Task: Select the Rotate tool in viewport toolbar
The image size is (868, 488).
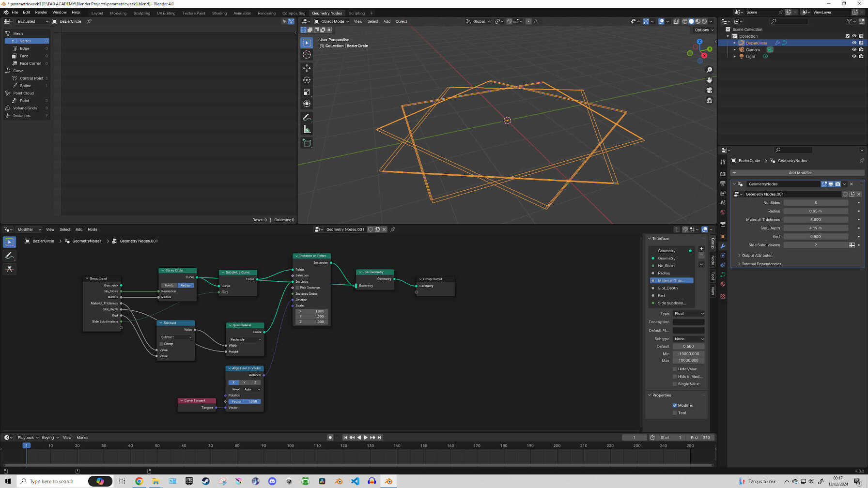Action: (x=307, y=80)
